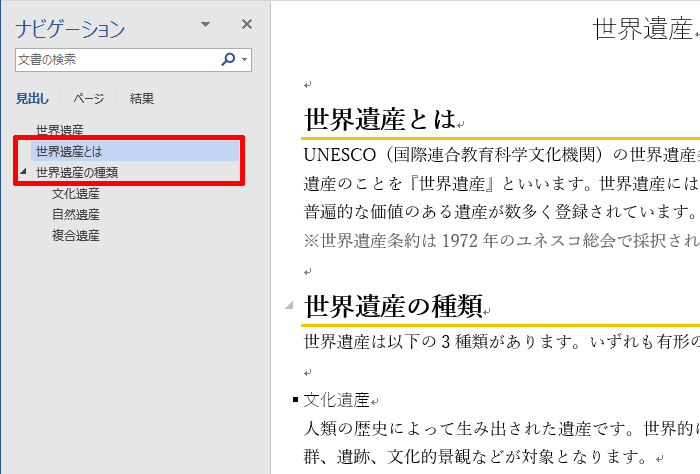Go to 複合遺産 heading in navigation
Screen dimensions: 700x474
76,236
